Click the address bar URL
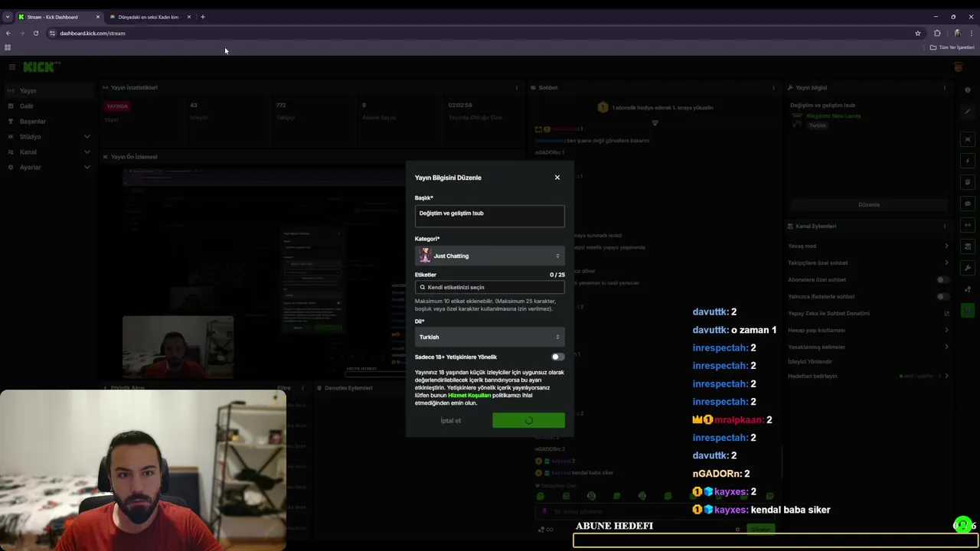The height and width of the screenshot is (551, 980). [x=93, y=33]
